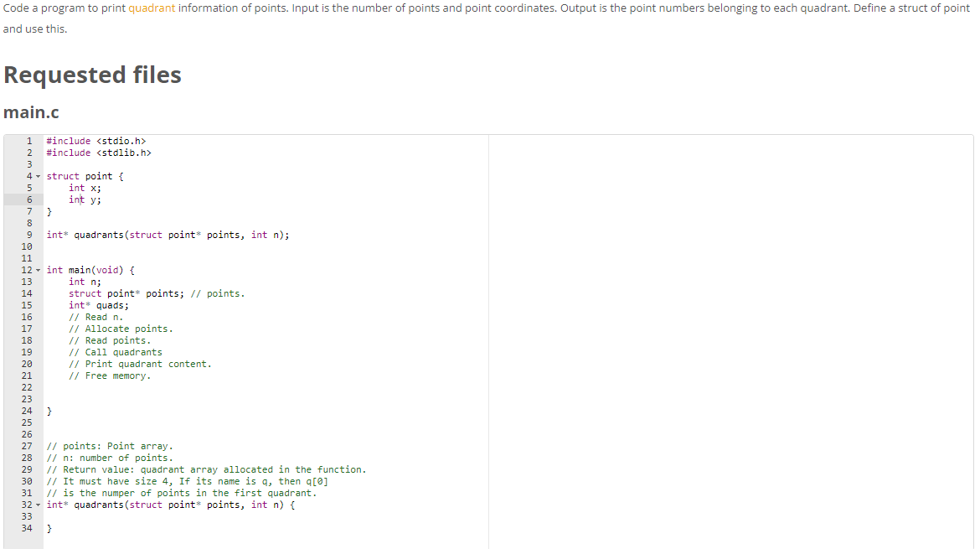Click the empty panel right of the code
This screenshot has width=980, height=549.
[x=729, y=335]
